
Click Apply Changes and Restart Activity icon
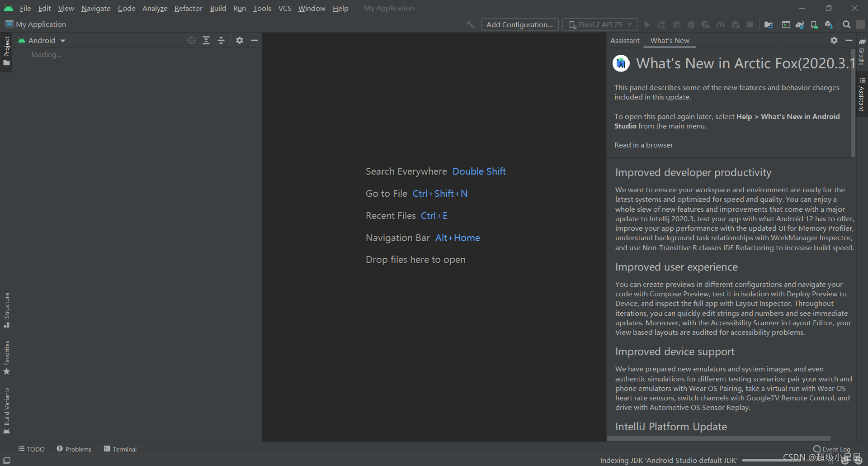[x=662, y=24]
